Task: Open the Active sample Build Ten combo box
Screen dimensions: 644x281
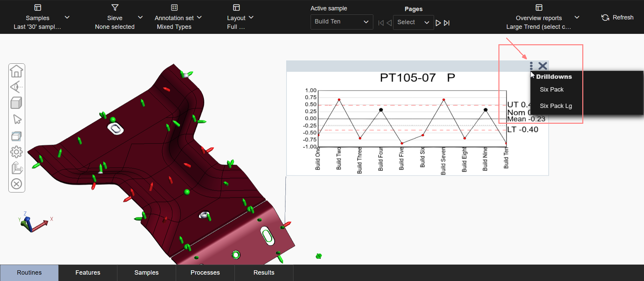Action: [341, 22]
